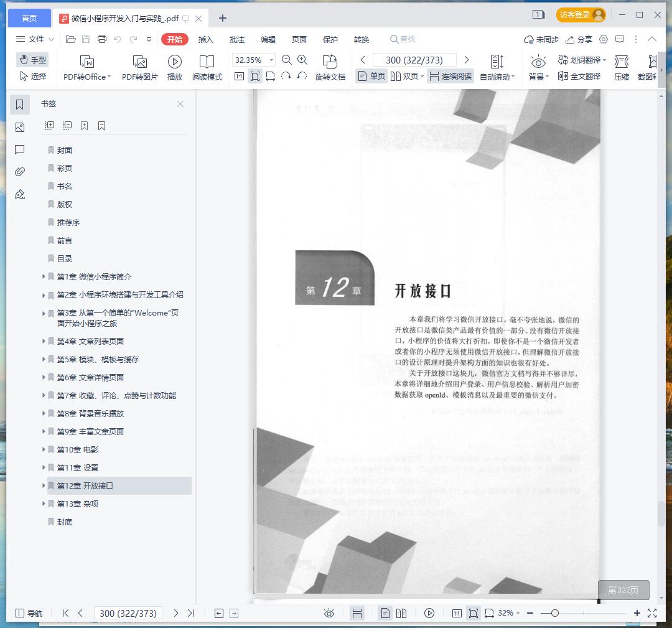This screenshot has height=628, width=672.
Task: Click 未同步 sync status button
Action: pos(541,39)
